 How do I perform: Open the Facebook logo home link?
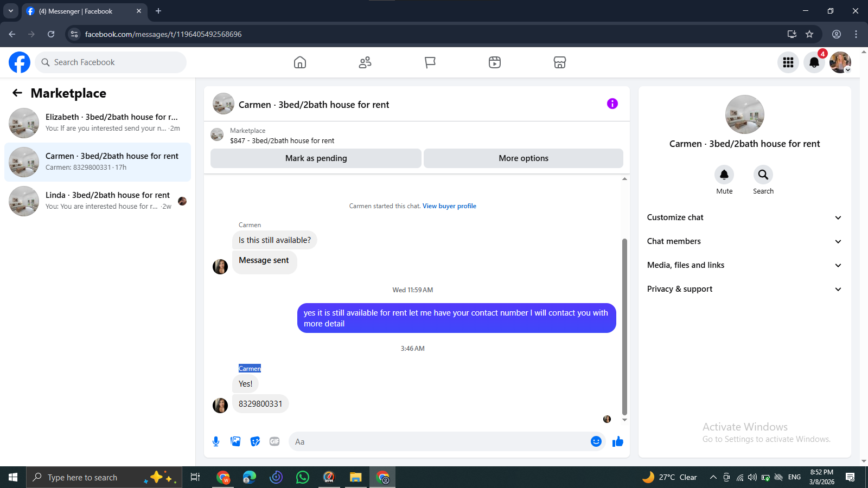(x=20, y=62)
